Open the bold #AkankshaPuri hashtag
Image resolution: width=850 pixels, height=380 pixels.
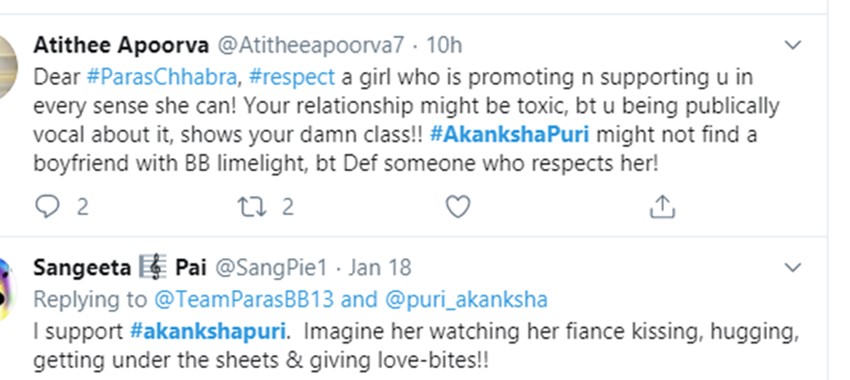(510, 134)
